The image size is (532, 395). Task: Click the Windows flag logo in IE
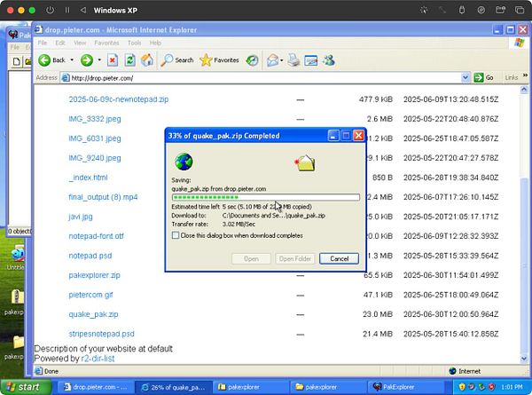pos(519,43)
